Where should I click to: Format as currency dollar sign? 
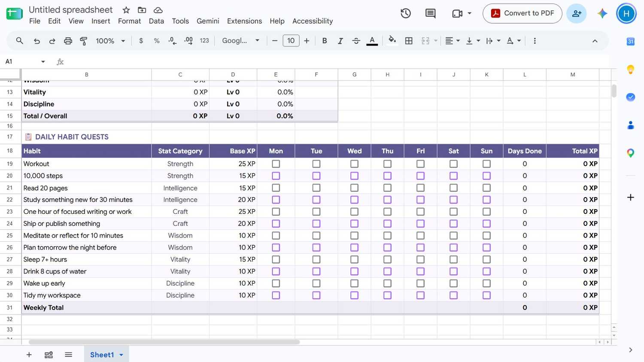[x=141, y=41]
